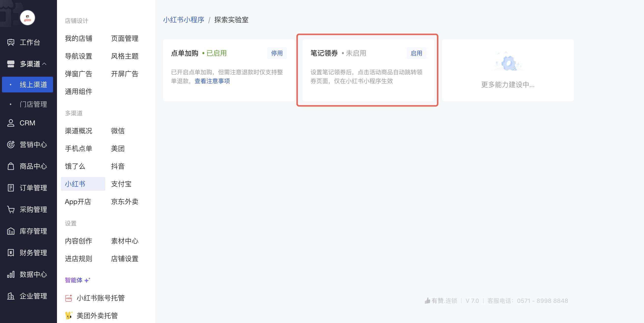Click 查看注意事项 link
Image resolution: width=644 pixels, height=323 pixels.
click(212, 81)
